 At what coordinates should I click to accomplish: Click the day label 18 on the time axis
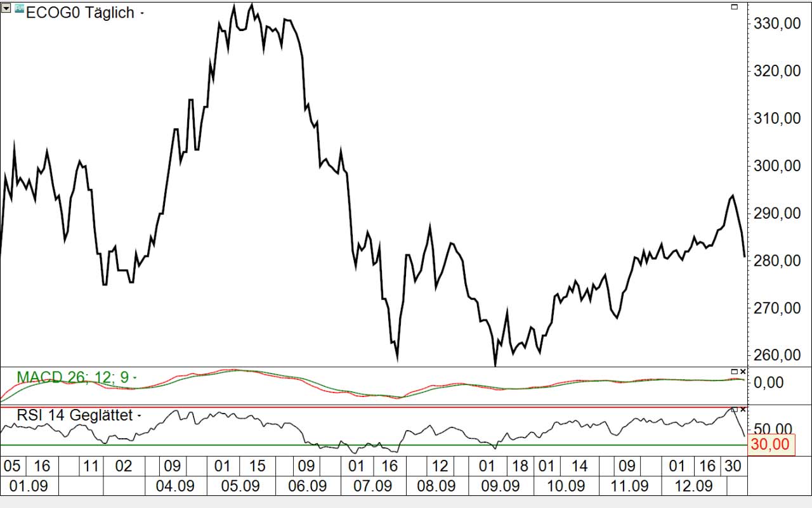520,466
